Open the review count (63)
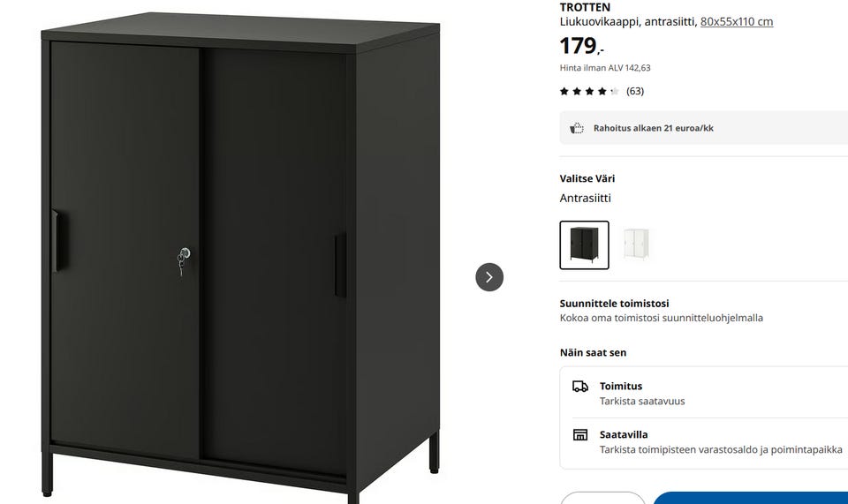The image size is (848, 504). (635, 91)
